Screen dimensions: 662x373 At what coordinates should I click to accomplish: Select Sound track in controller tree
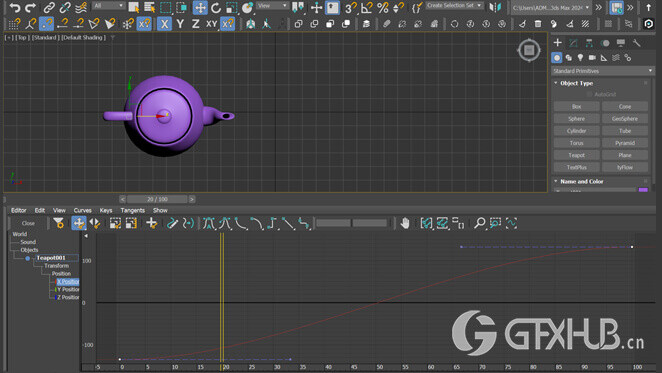[x=28, y=242]
